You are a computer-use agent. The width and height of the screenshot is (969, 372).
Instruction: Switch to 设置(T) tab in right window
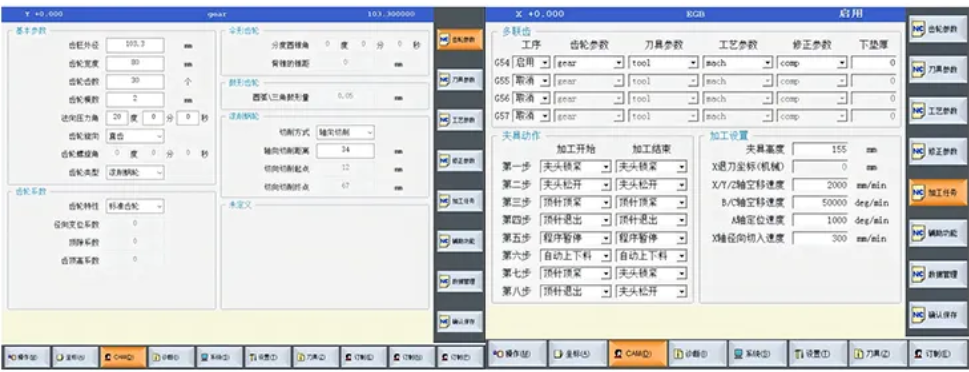coord(817,354)
